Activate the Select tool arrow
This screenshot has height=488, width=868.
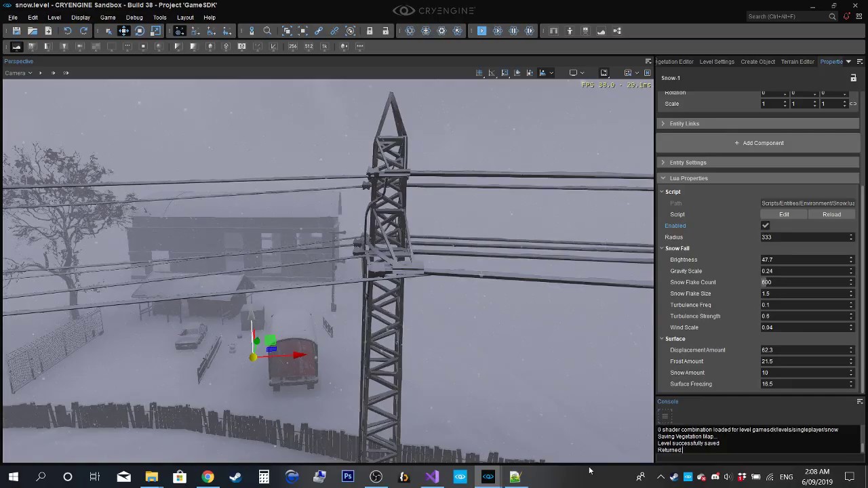click(108, 30)
